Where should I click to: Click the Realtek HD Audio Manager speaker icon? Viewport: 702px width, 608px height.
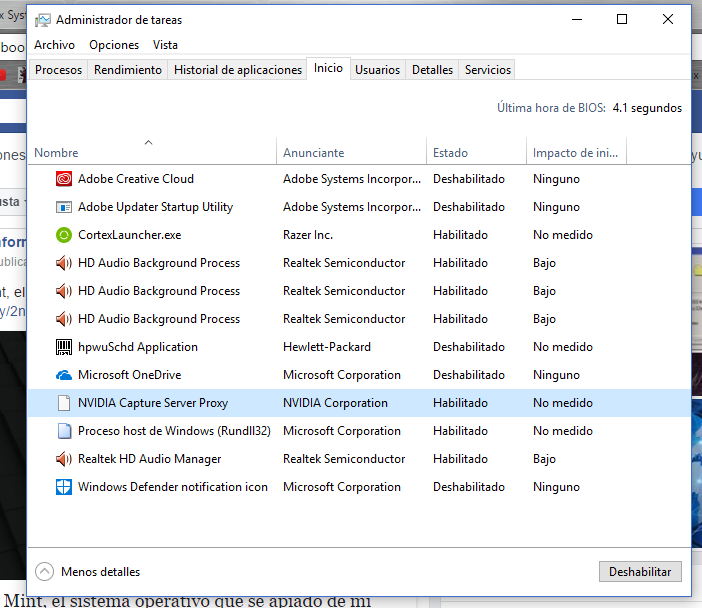coord(64,458)
